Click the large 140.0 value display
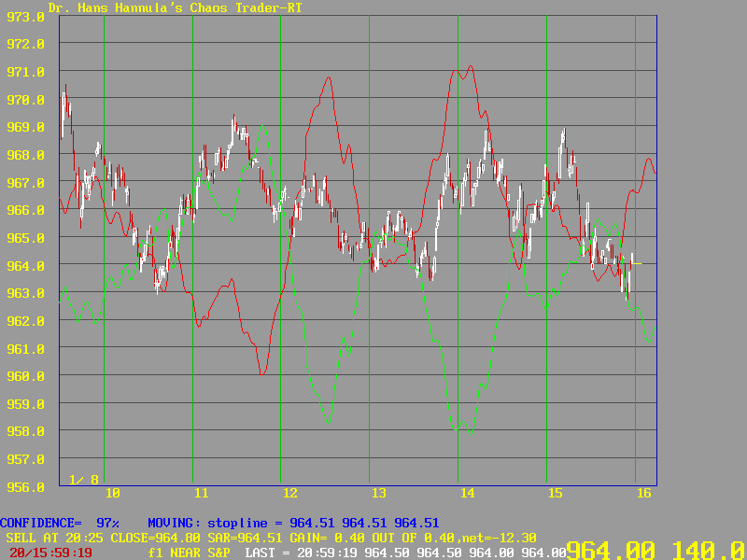This screenshot has height=560, width=747. pyautogui.click(x=708, y=549)
